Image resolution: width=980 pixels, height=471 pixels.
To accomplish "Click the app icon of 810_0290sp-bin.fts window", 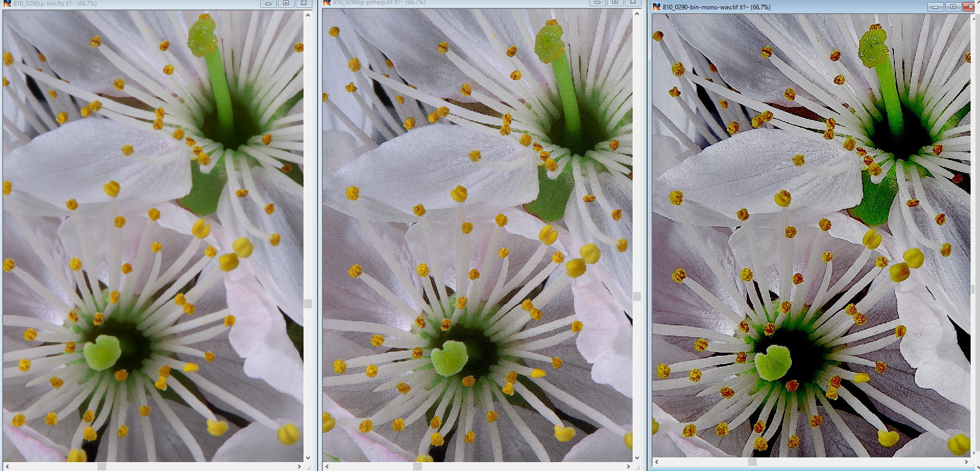I will (x=7, y=3).
